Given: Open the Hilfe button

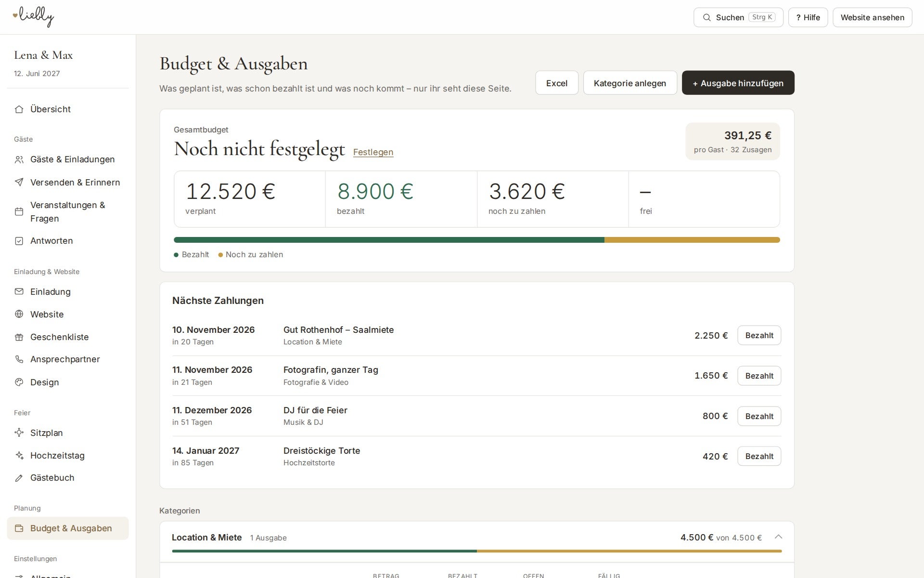Looking at the screenshot, I should (x=808, y=17).
